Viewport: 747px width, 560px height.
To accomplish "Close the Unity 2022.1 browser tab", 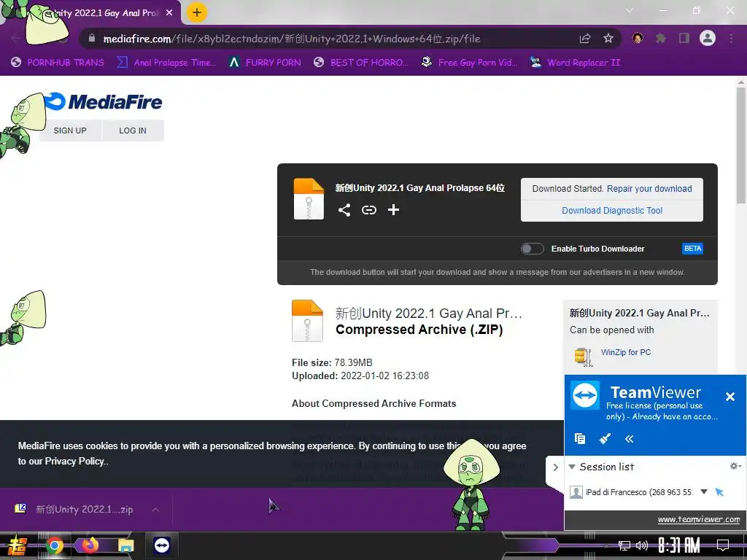I will (169, 13).
